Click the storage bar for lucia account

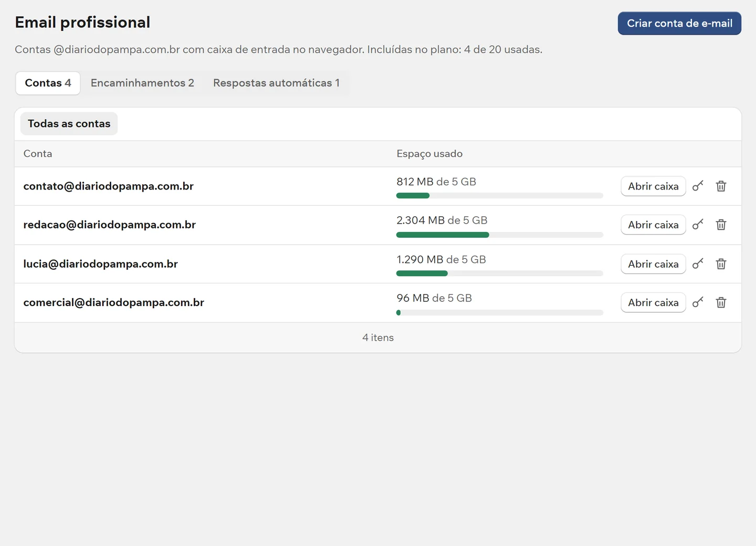point(500,274)
